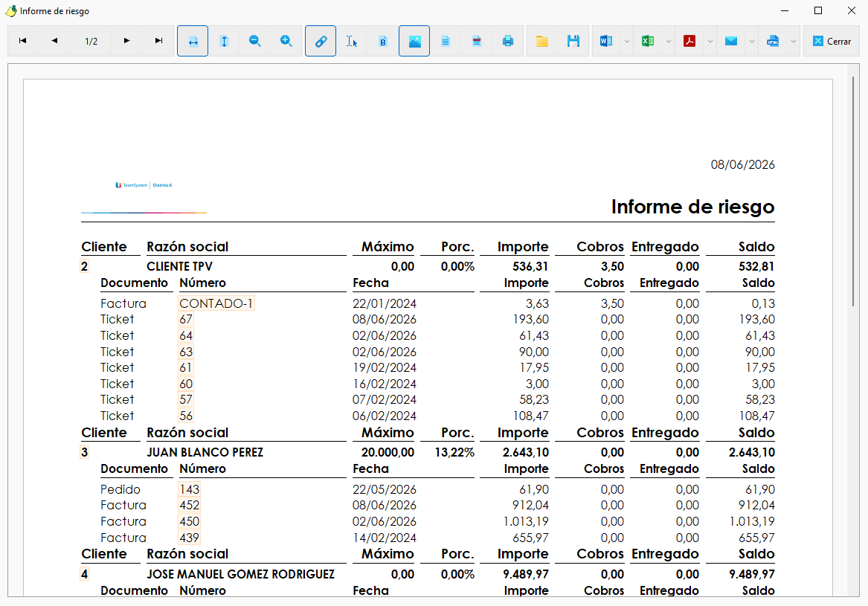This screenshot has height=606, width=868.
Task: Jump to the last page of the report
Action: 159,41
